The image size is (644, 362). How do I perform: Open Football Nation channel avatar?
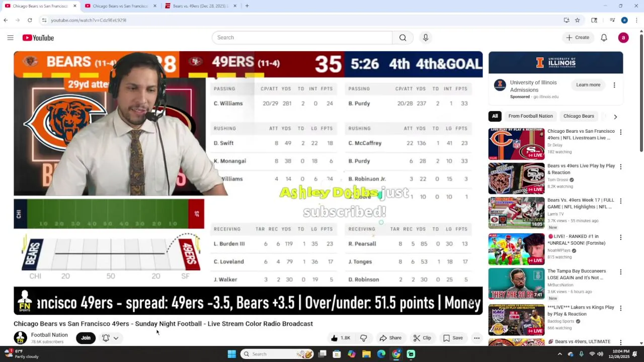click(21, 338)
